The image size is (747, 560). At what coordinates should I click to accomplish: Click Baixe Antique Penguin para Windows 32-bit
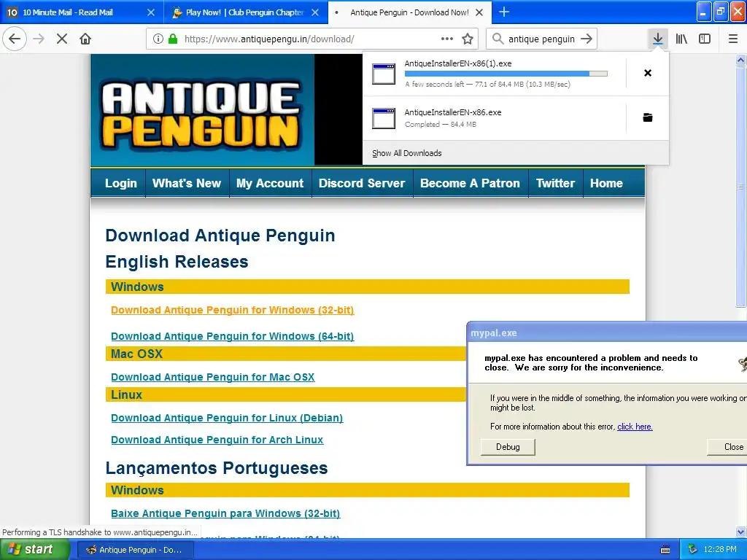pyautogui.click(x=225, y=513)
